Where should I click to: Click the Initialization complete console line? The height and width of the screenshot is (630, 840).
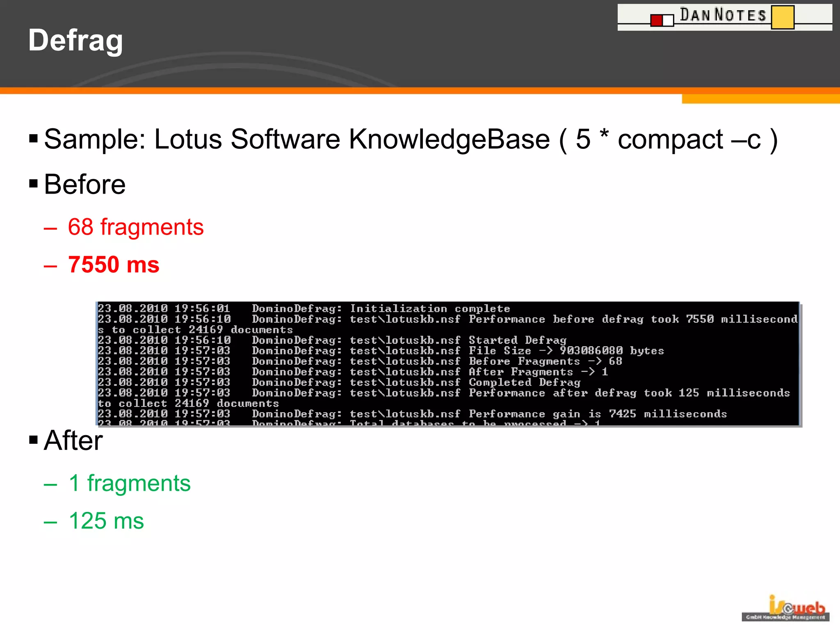coord(304,308)
